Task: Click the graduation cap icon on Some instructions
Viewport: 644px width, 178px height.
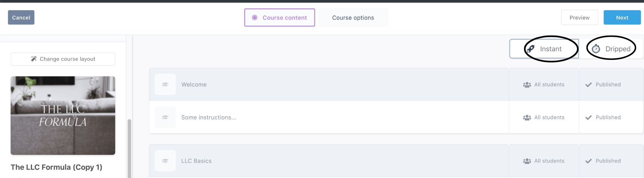Action: point(165,117)
